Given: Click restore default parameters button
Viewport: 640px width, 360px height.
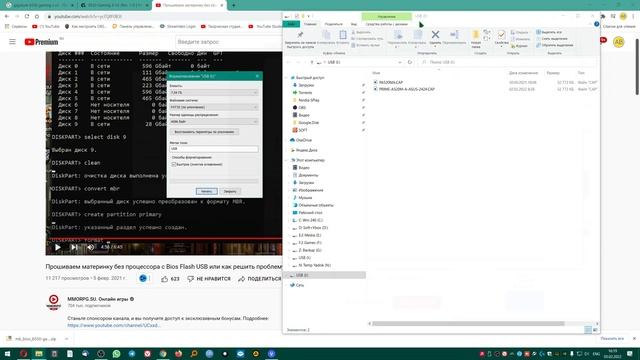Looking at the screenshot, I should pos(204,132).
